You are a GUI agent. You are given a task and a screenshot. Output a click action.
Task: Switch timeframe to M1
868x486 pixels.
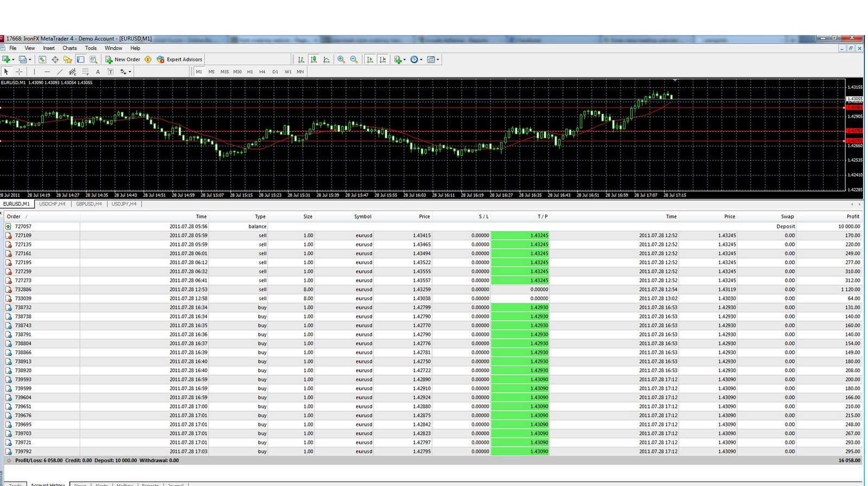[x=199, y=72]
